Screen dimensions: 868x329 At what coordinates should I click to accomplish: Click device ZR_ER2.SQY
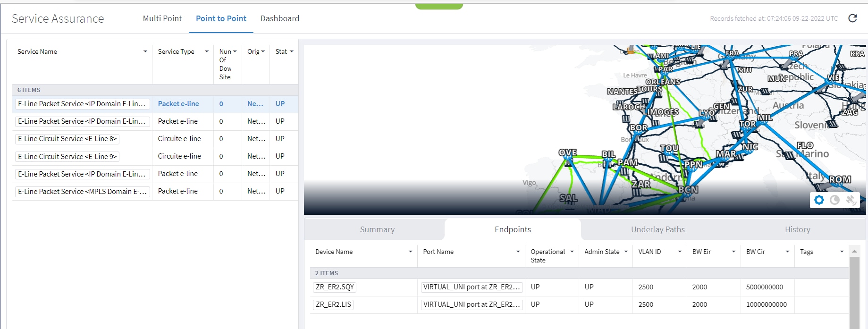[x=335, y=287]
